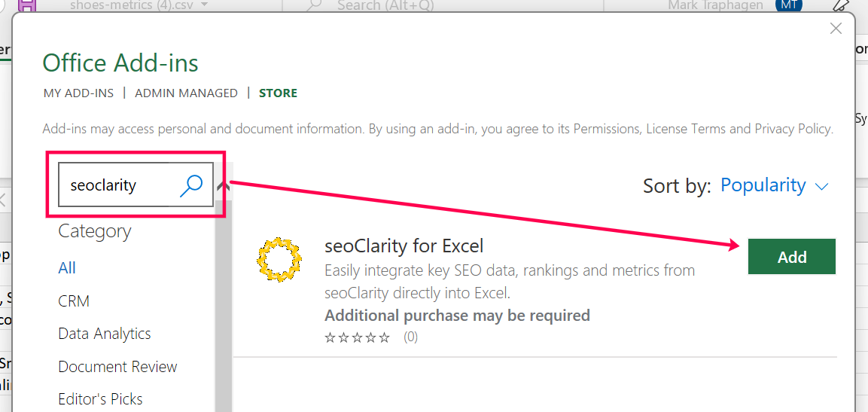868x412 pixels.
Task: Choose the Data Analytics category
Action: tap(104, 334)
